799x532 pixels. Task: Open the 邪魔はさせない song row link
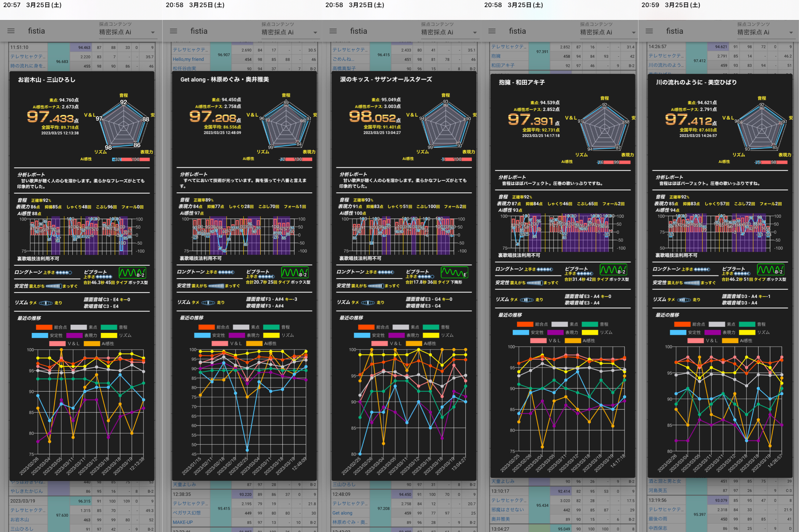point(507,510)
